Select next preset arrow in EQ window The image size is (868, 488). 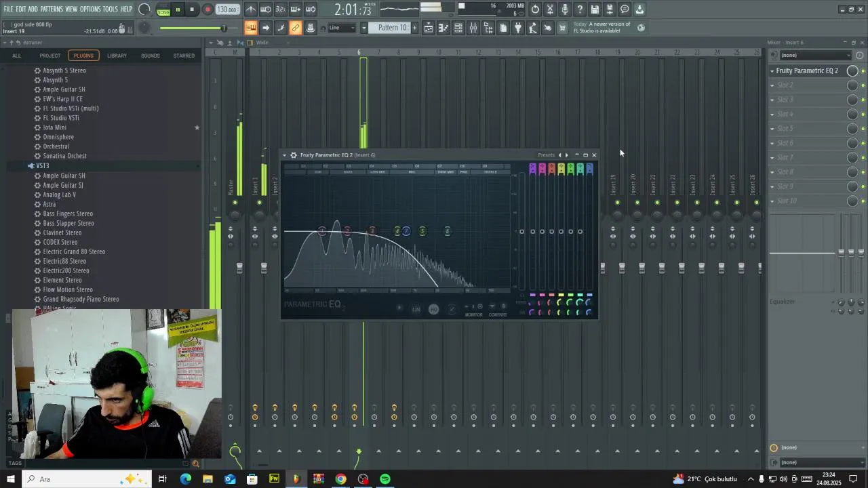(x=567, y=155)
